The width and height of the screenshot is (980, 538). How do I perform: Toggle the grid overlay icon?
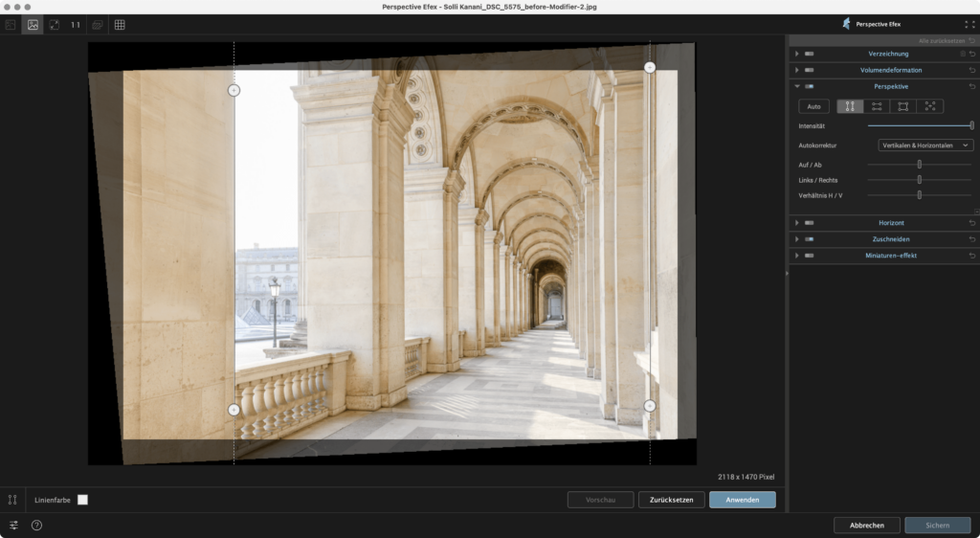tap(120, 25)
